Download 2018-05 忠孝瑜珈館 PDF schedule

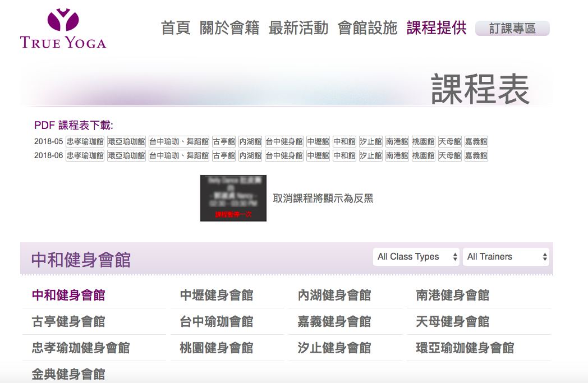85,142
